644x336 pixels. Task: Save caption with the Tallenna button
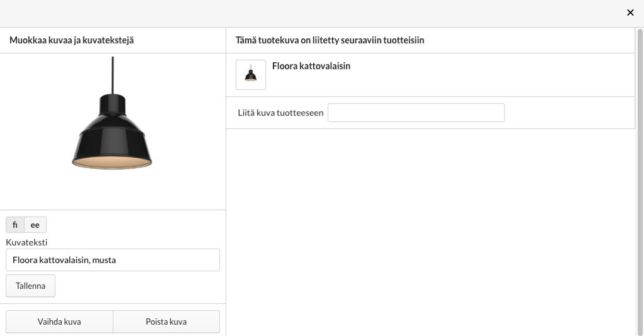coord(30,286)
